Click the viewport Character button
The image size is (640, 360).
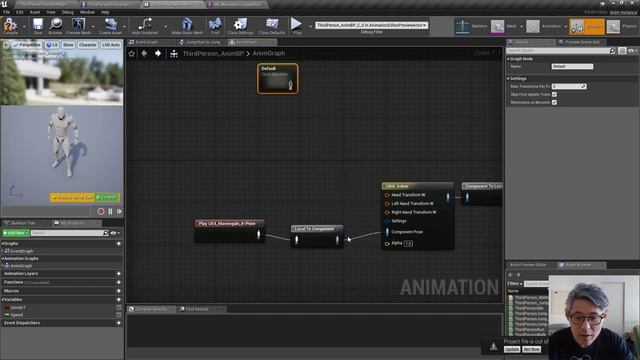pyautogui.click(x=88, y=45)
